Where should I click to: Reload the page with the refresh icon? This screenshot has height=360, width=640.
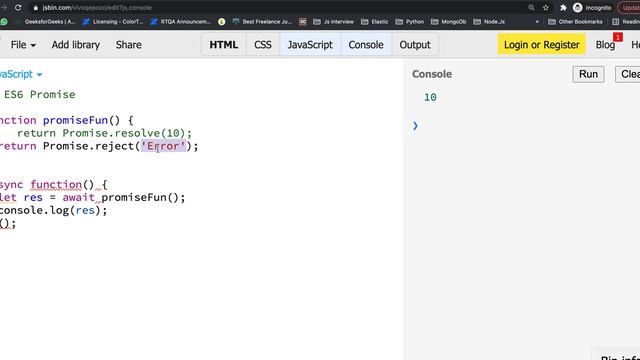pyautogui.click(x=18, y=8)
